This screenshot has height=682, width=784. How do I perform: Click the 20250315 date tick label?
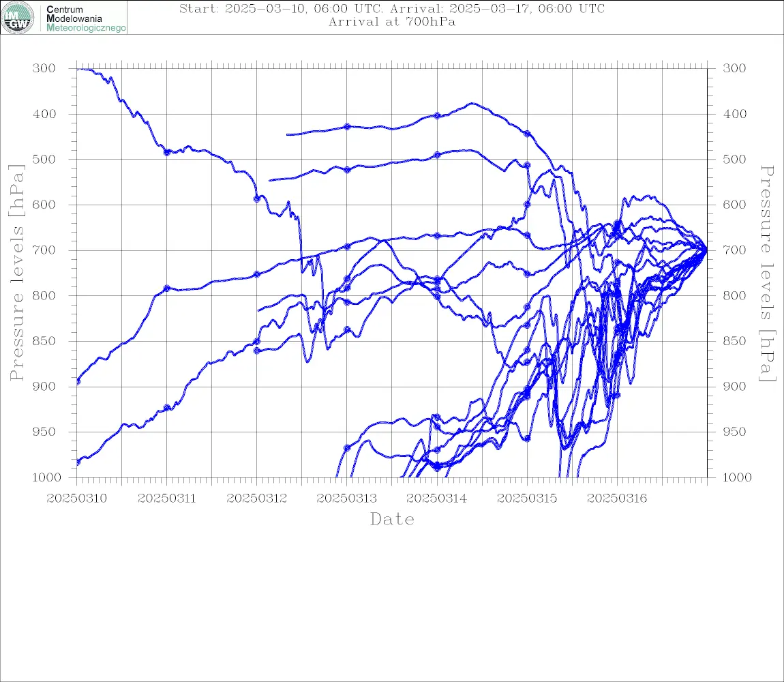pos(526,499)
